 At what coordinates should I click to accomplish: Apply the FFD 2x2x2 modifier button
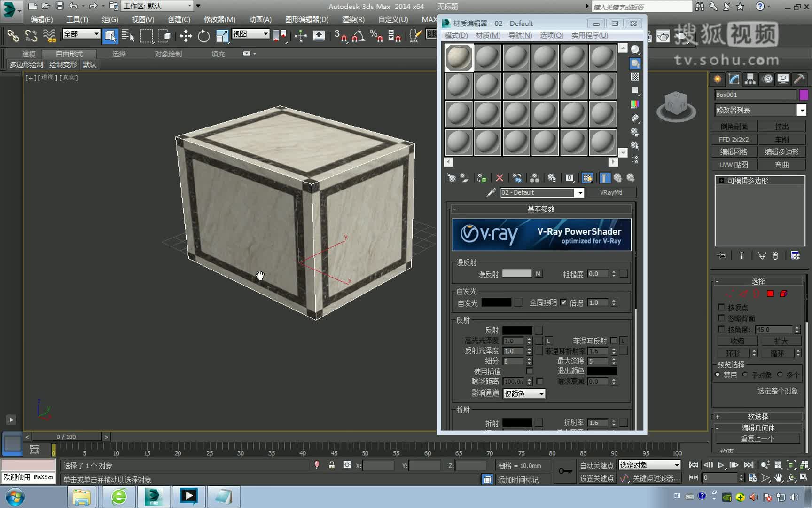point(734,139)
